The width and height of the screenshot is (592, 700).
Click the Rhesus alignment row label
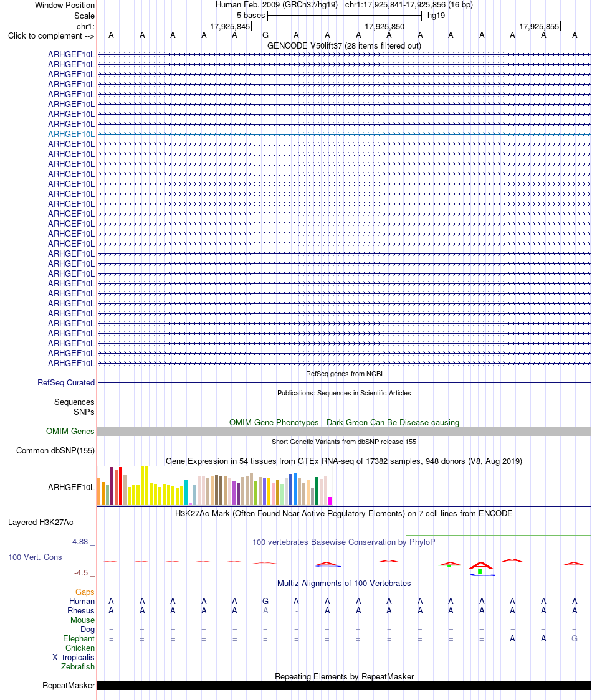pyautogui.click(x=81, y=611)
